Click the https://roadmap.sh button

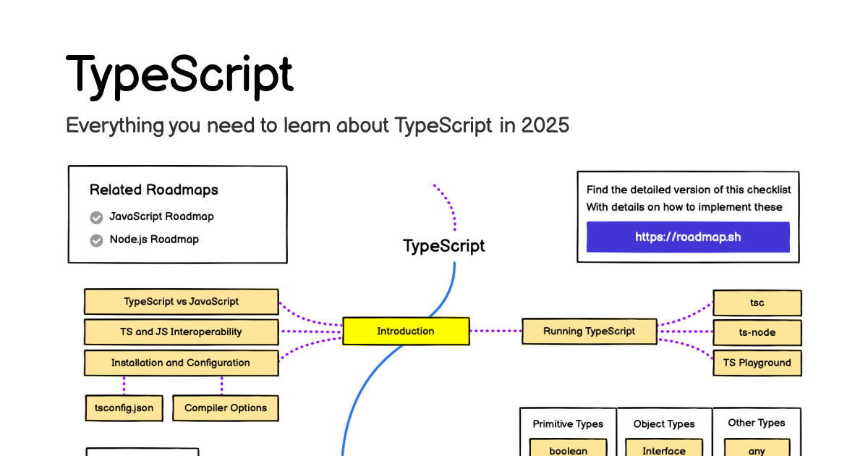point(687,237)
